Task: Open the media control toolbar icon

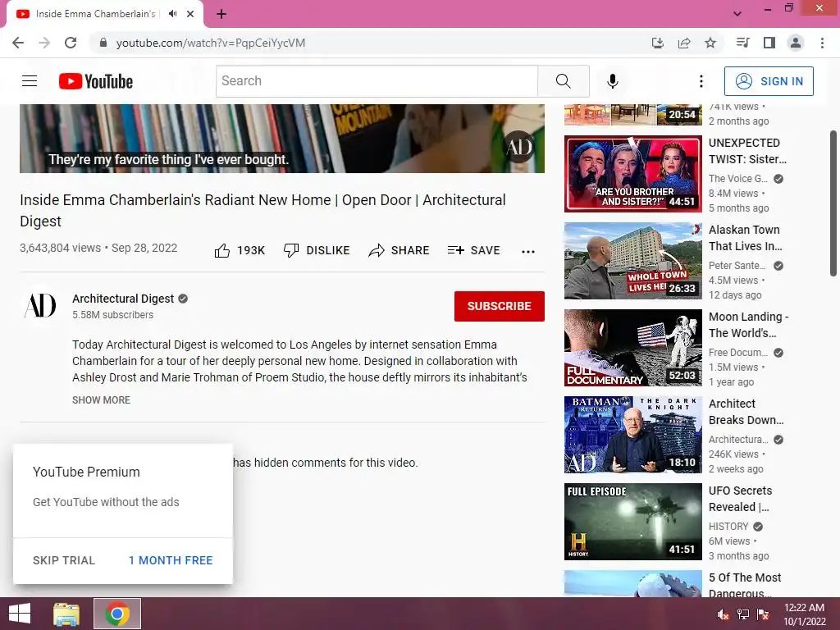Action: coord(742,43)
